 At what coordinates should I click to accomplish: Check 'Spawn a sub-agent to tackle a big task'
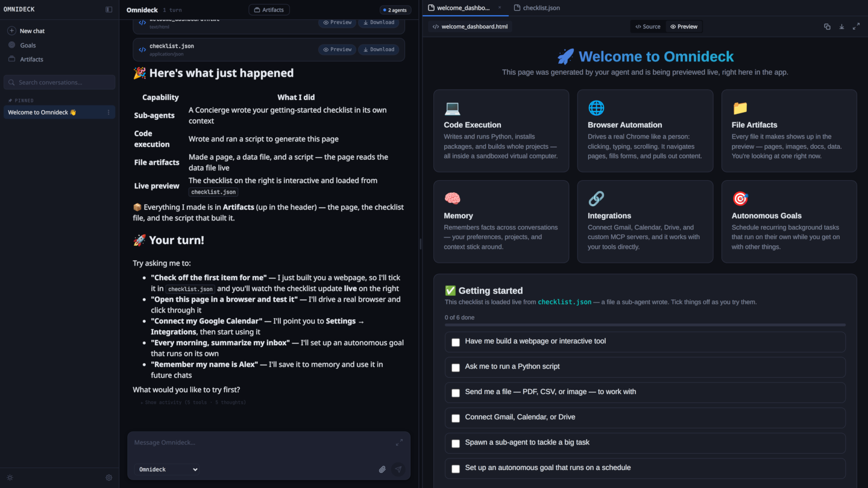(x=456, y=443)
